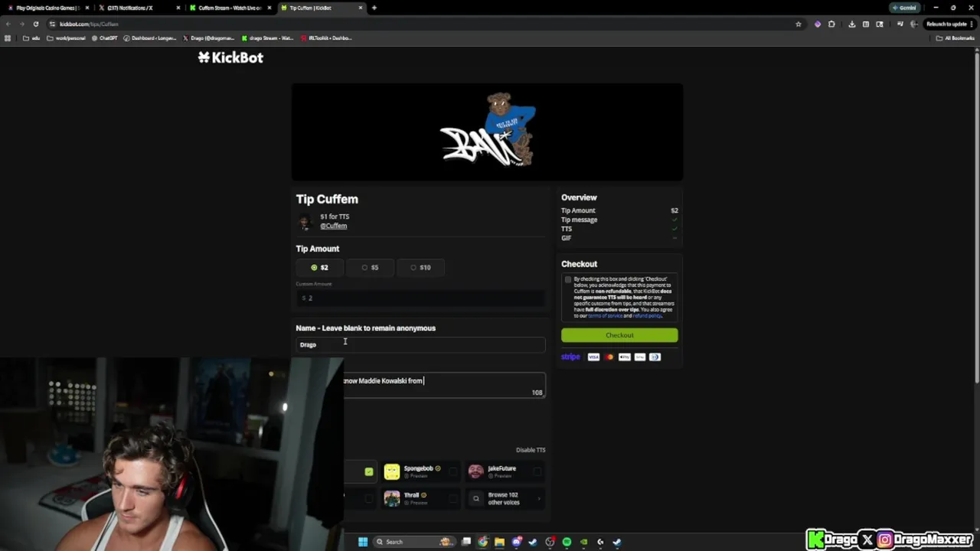This screenshot has width=980, height=551.
Task: Open the Dashboard Longev bookmark
Action: tap(149, 37)
